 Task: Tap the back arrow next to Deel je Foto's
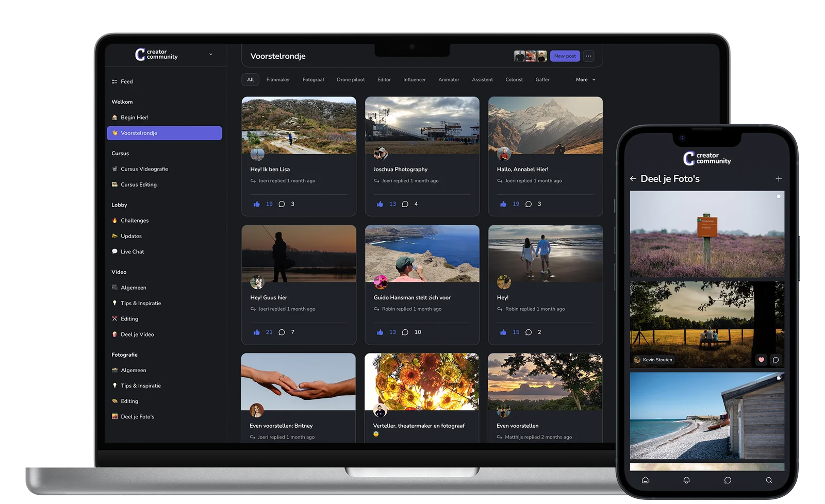tap(633, 179)
